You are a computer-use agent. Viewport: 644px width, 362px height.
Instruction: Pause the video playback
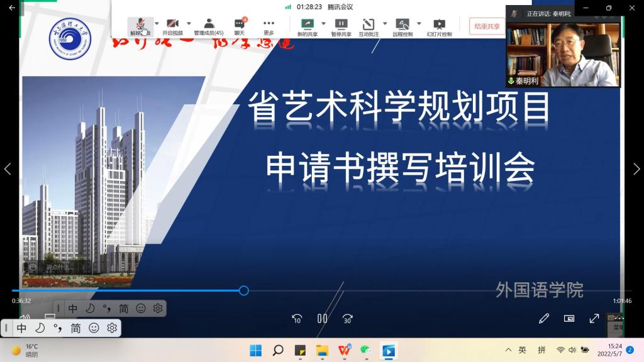tap(322, 319)
